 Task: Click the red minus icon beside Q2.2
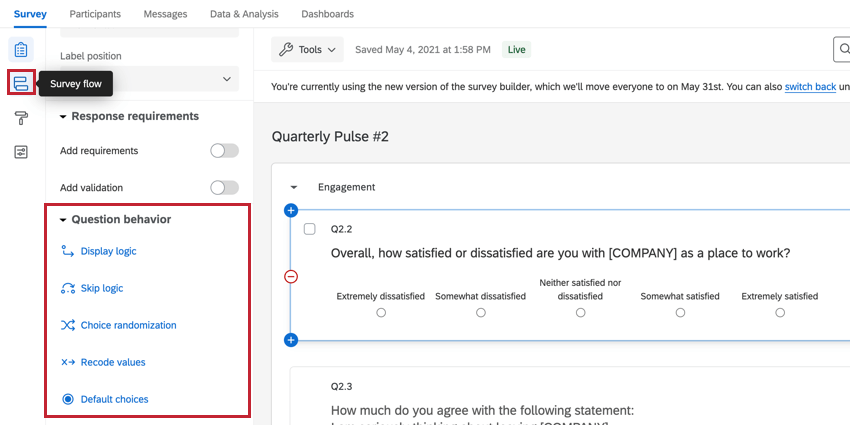point(291,277)
